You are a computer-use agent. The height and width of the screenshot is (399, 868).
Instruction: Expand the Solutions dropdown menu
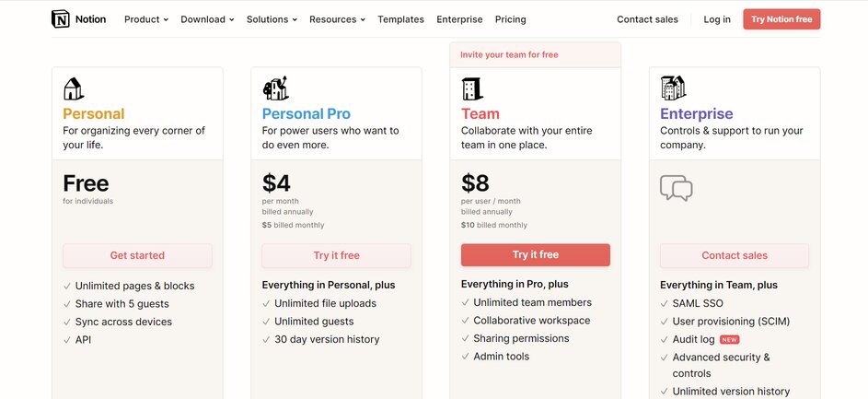pos(272,19)
